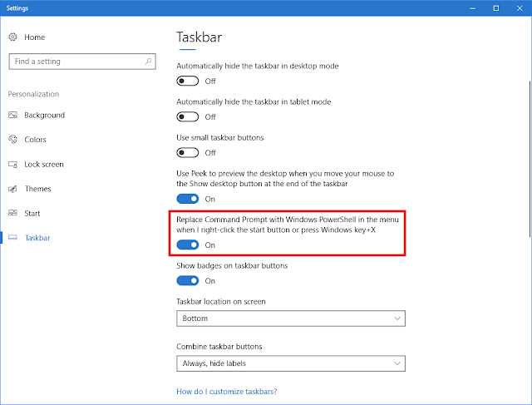Open the Colors personalization page
This screenshot has height=405, width=532.
tap(36, 140)
